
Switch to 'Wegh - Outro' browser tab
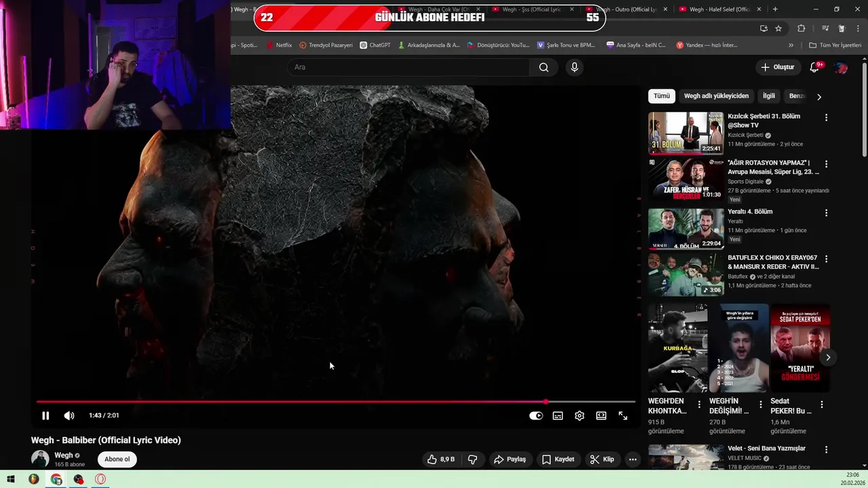tap(627, 9)
